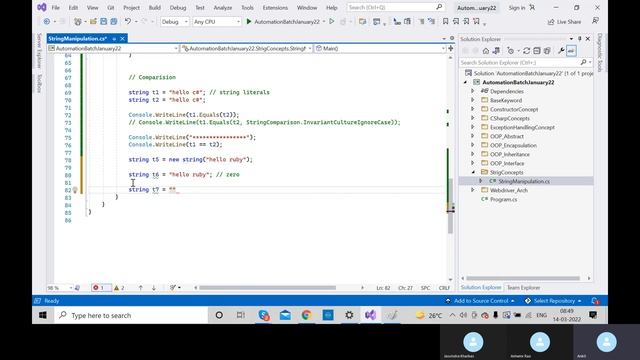Select Program.cs in Solution Explorer
Viewport: 640px width, 360px height.
[504, 199]
